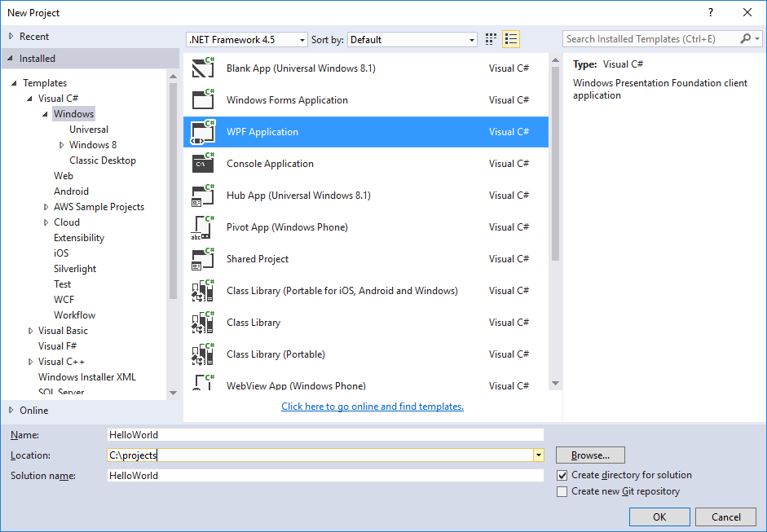Click the template list scrollbar thumb

(555, 164)
